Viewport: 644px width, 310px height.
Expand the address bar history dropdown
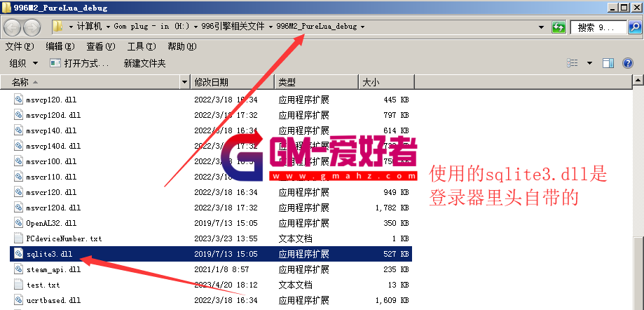tap(542, 27)
